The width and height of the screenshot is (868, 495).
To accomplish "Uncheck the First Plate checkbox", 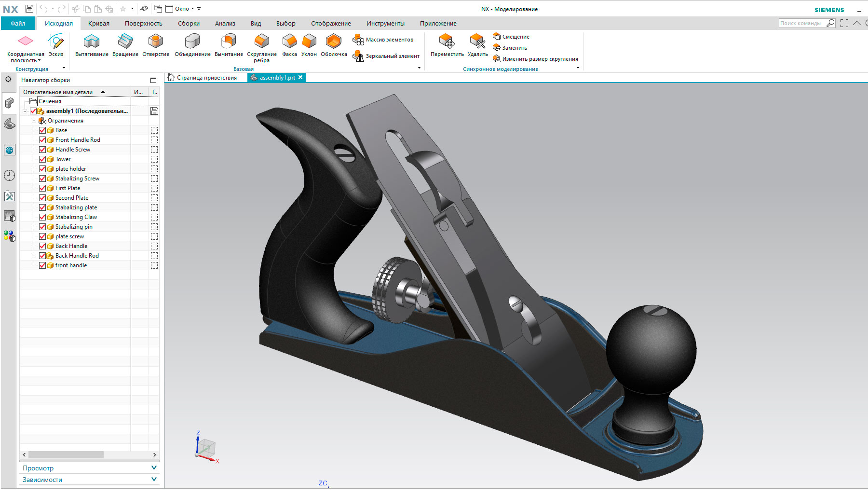I will coord(42,188).
